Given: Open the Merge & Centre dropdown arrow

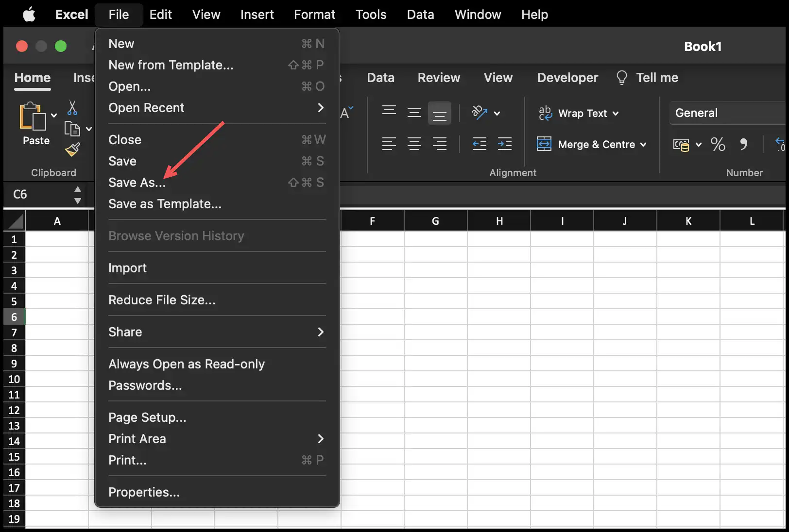Looking at the screenshot, I should pos(643,144).
